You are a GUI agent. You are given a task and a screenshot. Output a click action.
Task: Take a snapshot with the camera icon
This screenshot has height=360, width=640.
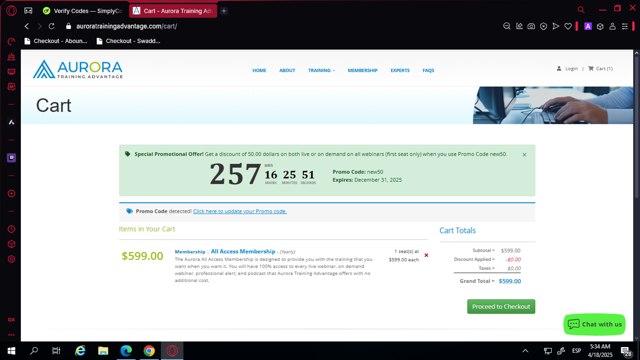tap(531, 26)
